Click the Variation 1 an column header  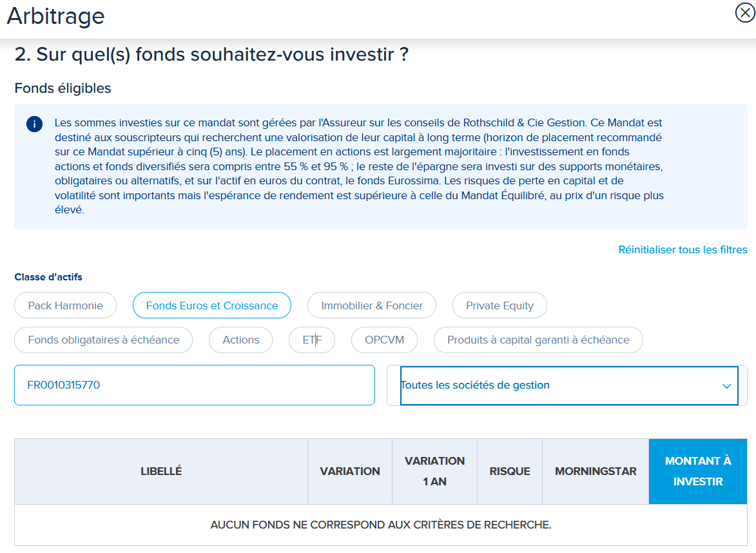(434, 471)
